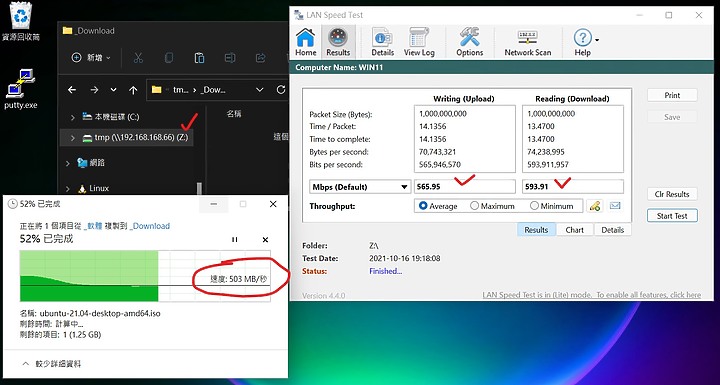Open the New (新增) dropdown in Explorer
The image size is (720, 385).
click(x=91, y=58)
